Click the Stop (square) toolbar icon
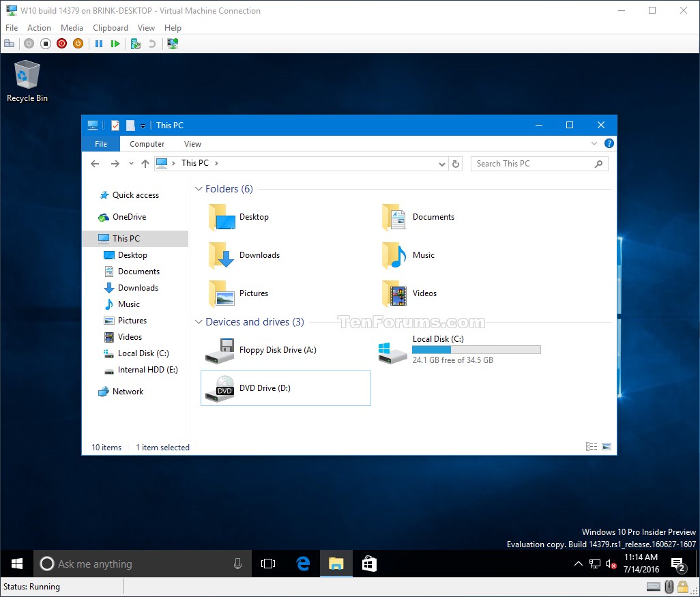 point(46,43)
